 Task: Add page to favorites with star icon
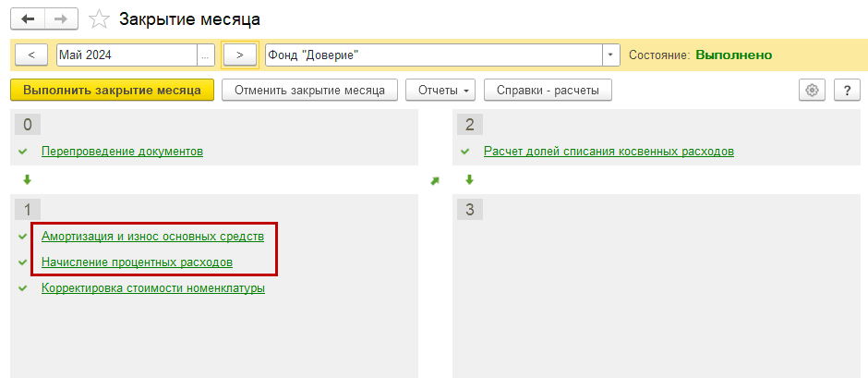pos(100,19)
